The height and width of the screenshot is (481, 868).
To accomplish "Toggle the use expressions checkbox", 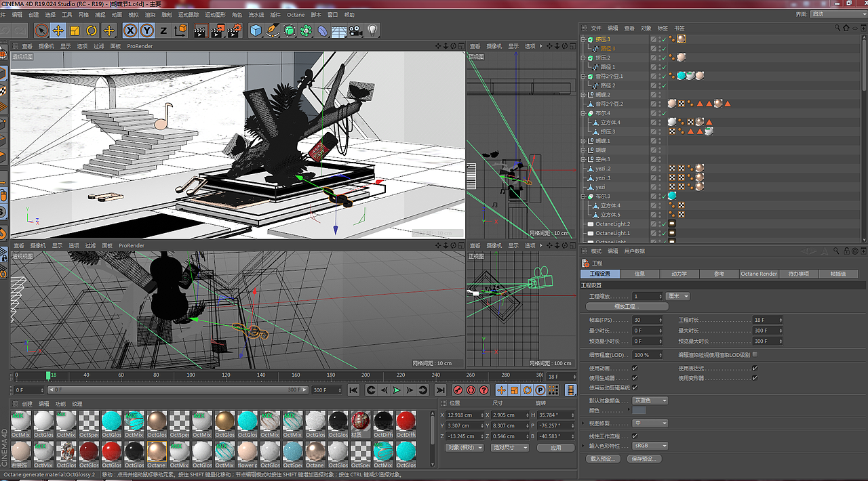I will click(755, 368).
